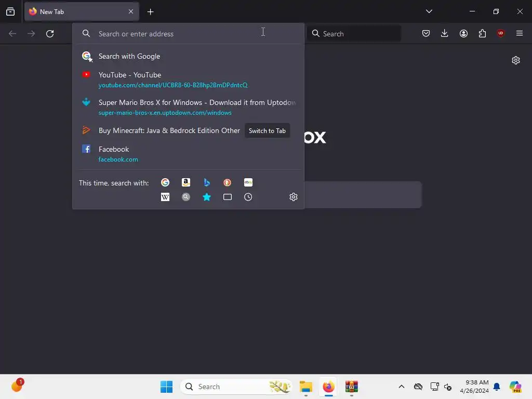Viewport: 532px width, 399px height.
Task: Open a new tab with the plus button
Action: [x=150, y=12]
